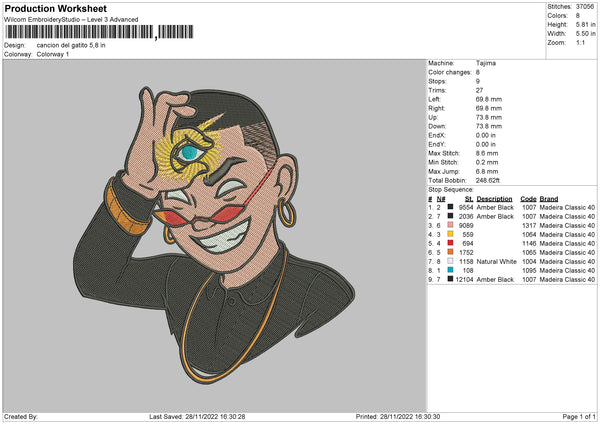Click the Trims value '27'
This screenshot has height=424, width=600.
point(479,90)
